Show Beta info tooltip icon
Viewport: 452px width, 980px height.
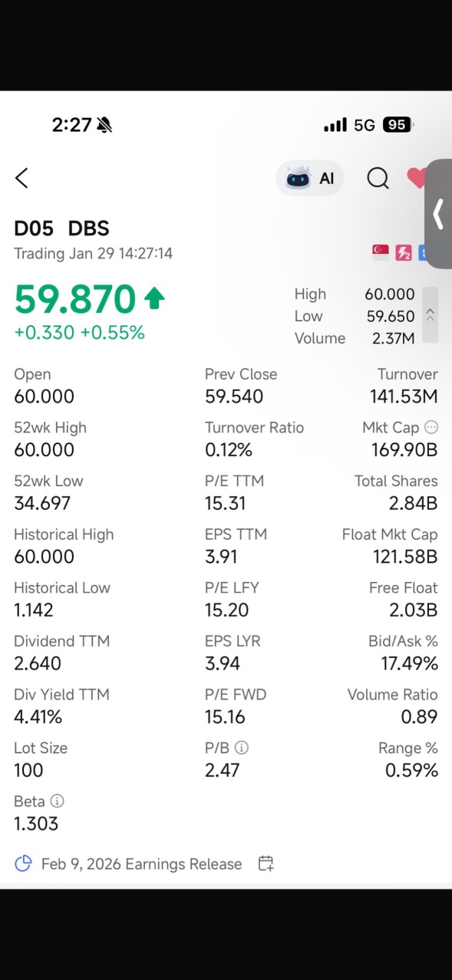pos(57,801)
